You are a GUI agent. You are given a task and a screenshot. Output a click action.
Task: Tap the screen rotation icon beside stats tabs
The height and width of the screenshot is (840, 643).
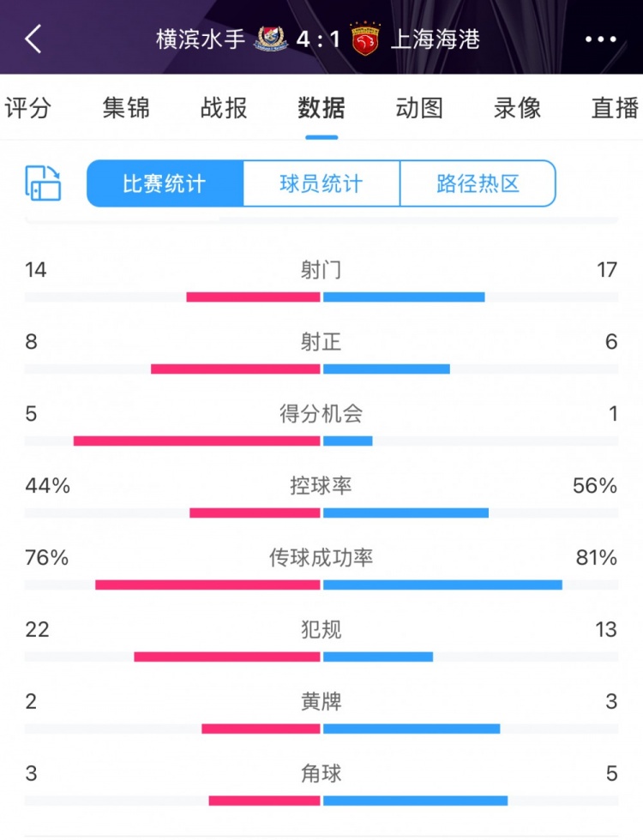click(41, 184)
